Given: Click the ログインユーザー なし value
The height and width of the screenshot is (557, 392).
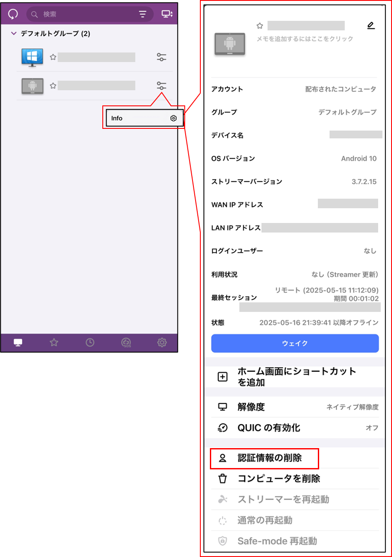Looking at the screenshot, I should point(370,251).
